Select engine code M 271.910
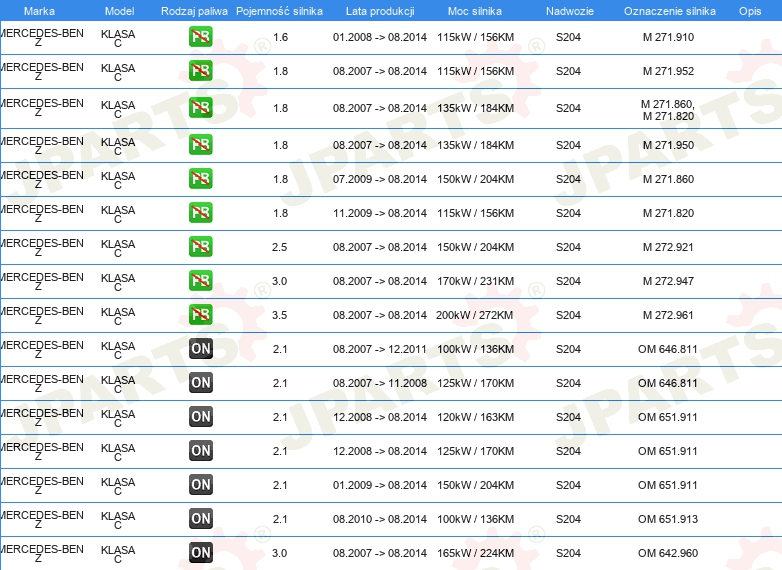The height and width of the screenshot is (570, 782). point(668,37)
